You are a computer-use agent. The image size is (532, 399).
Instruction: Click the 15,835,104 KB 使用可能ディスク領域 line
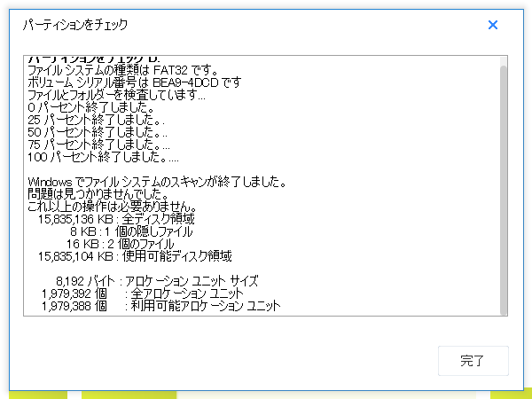tap(135, 256)
